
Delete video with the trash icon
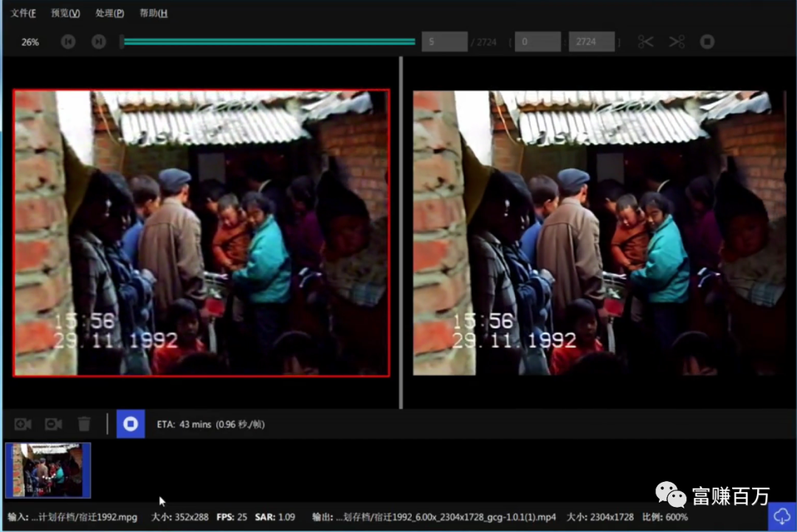(84, 424)
